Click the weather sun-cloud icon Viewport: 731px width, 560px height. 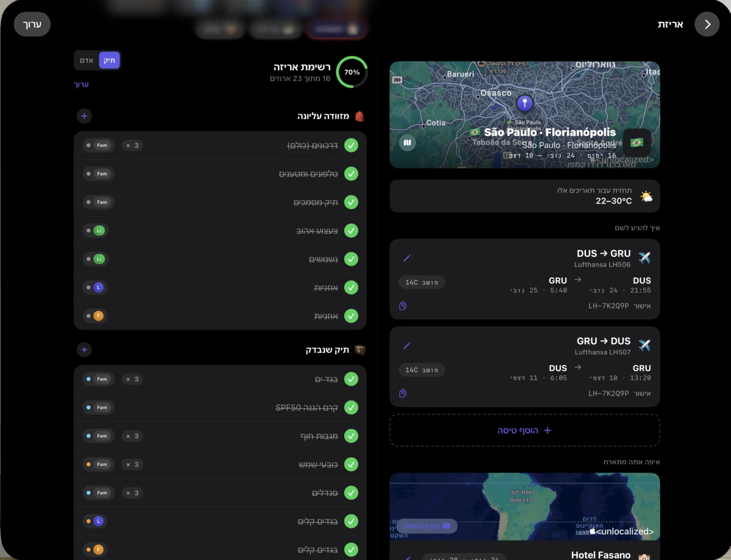click(646, 196)
